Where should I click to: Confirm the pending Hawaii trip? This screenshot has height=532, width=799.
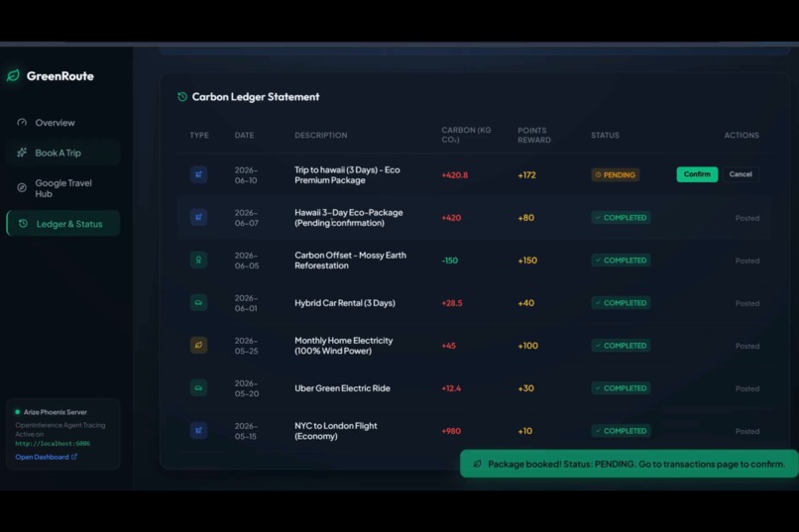(697, 174)
